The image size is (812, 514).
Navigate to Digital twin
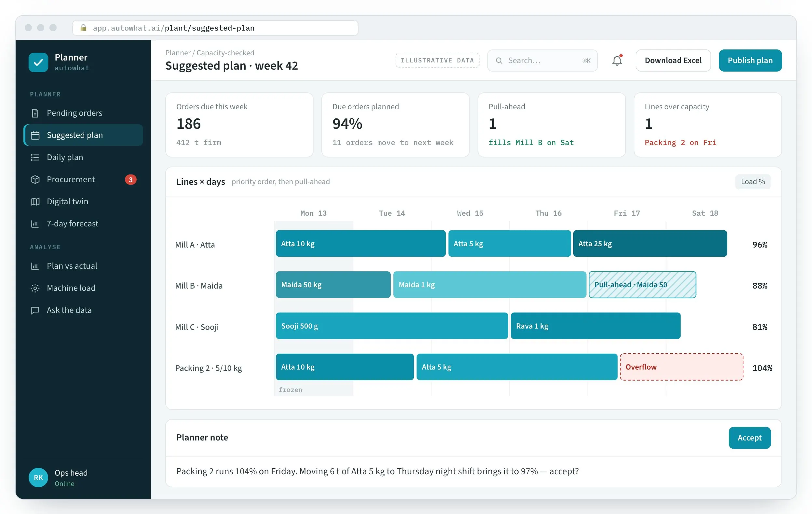pyautogui.click(x=83, y=202)
